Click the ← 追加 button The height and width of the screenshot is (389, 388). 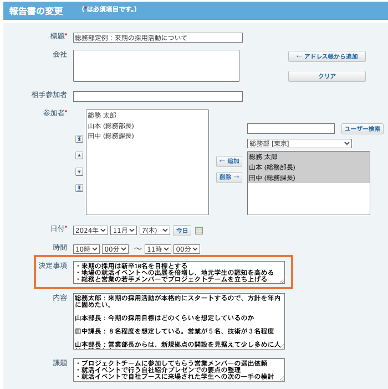click(x=229, y=161)
